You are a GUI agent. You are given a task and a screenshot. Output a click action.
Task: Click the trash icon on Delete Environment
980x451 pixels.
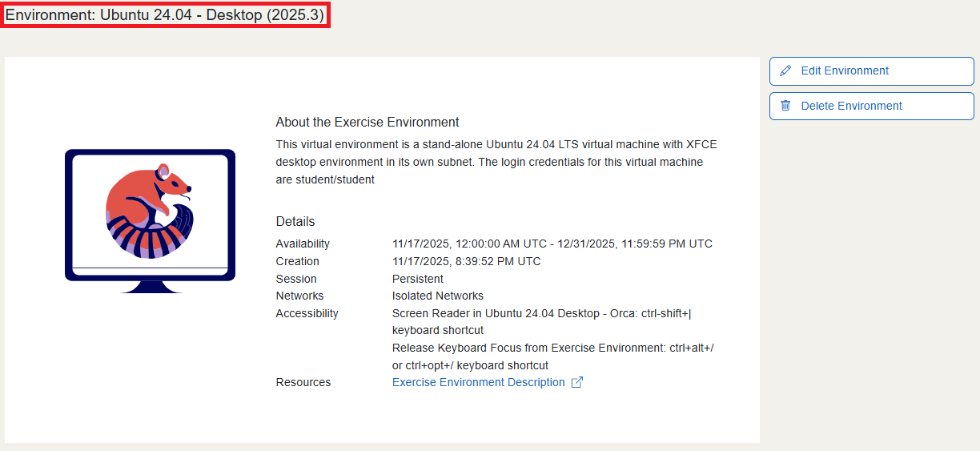click(x=785, y=106)
